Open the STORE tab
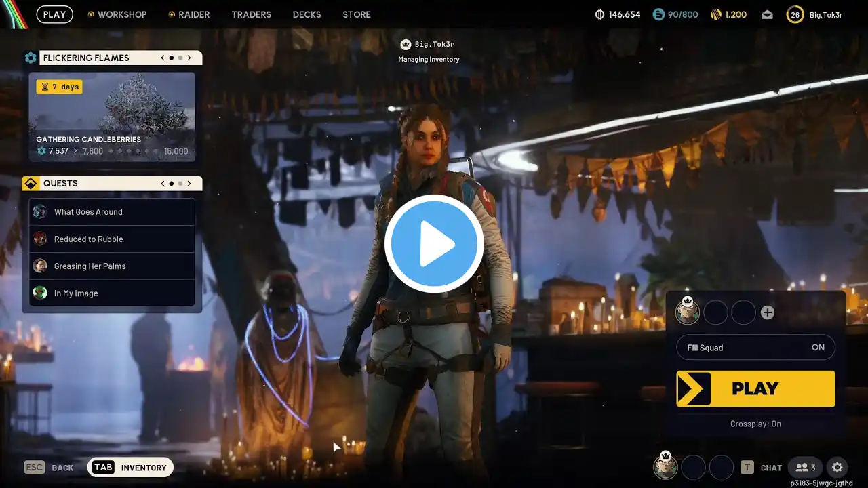Viewport: 868px width, 488px height. pos(357,14)
